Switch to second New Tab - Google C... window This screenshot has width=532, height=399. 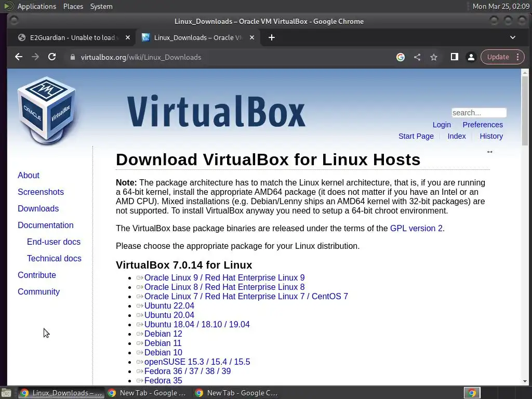pos(237,393)
